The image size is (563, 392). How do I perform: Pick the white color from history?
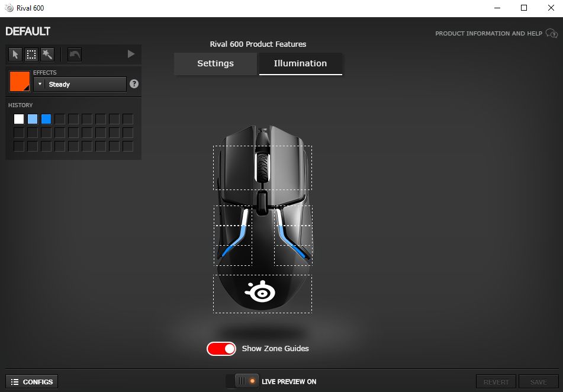click(x=19, y=119)
